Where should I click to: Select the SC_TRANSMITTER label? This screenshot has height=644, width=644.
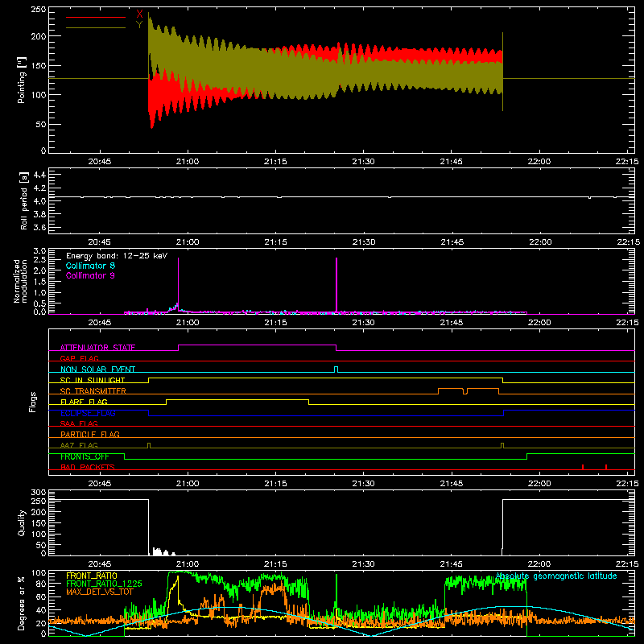93,390
